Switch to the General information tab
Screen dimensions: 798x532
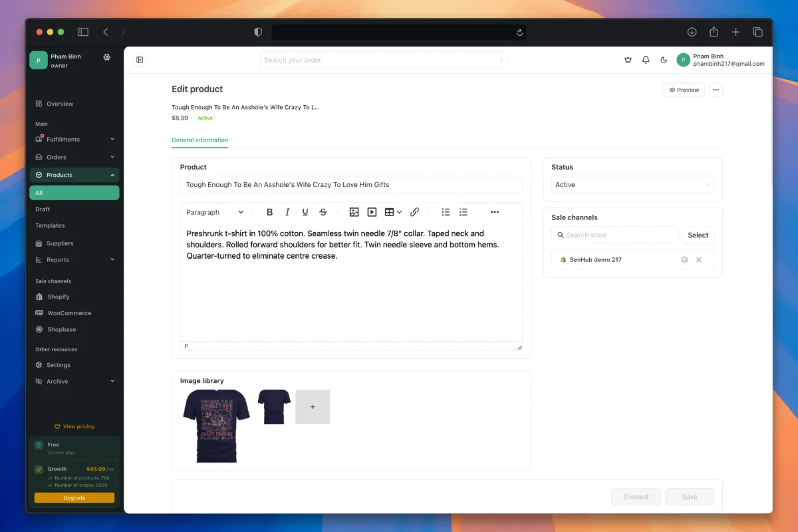point(199,140)
